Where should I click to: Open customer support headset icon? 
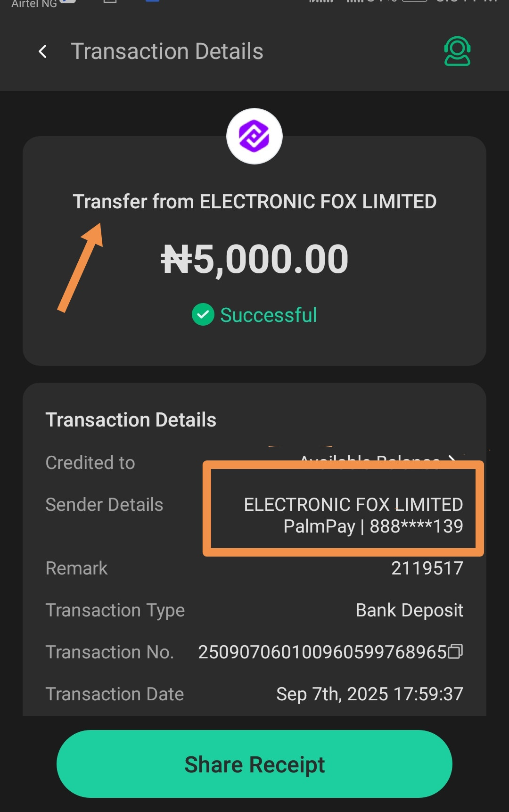pyautogui.click(x=457, y=51)
